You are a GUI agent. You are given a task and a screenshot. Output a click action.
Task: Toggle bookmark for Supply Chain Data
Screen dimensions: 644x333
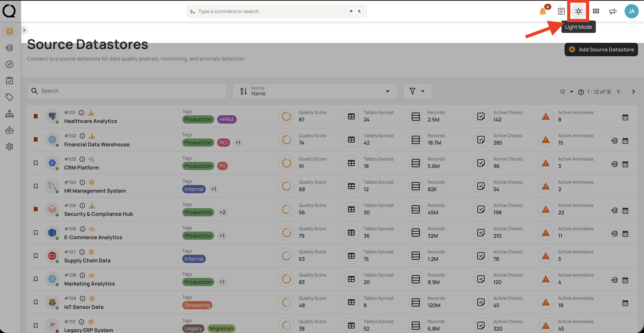coord(36,256)
